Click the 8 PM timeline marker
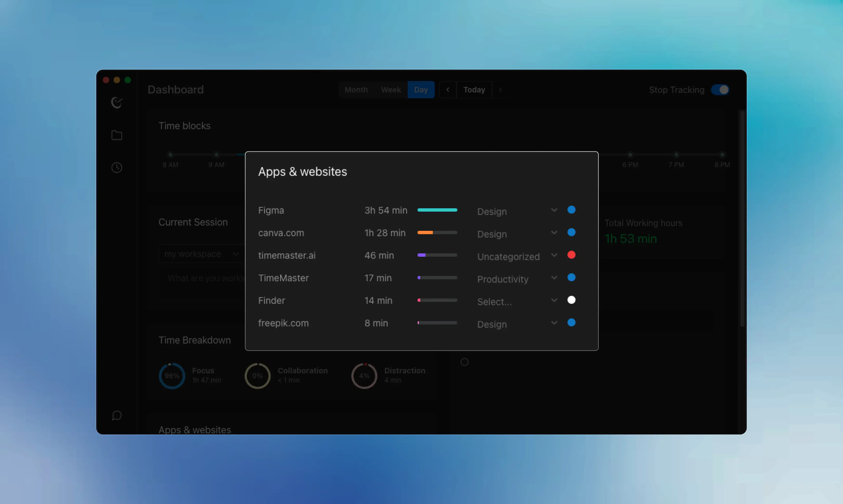 pos(722,155)
